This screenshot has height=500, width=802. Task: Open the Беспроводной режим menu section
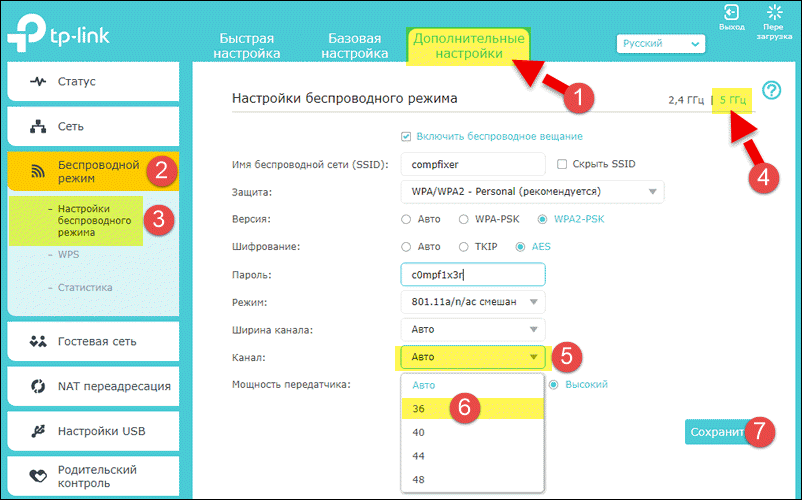tap(93, 171)
